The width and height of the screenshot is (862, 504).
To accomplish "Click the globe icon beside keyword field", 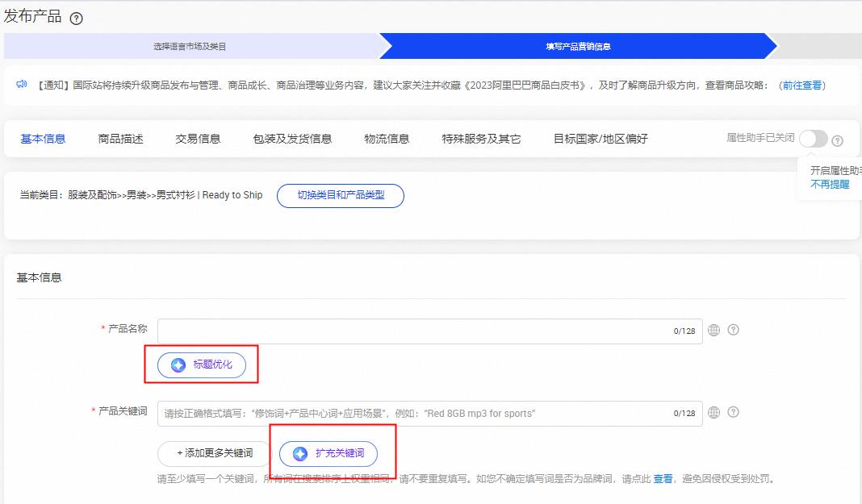I will click(713, 412).
